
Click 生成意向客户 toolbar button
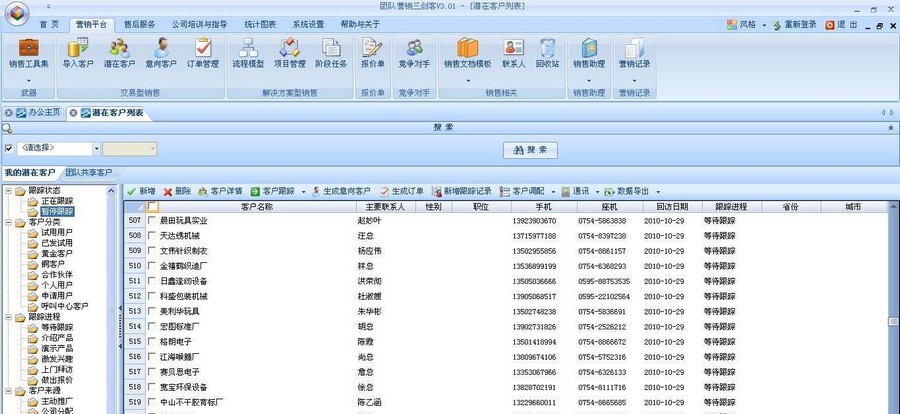click(x=342, y=191)
